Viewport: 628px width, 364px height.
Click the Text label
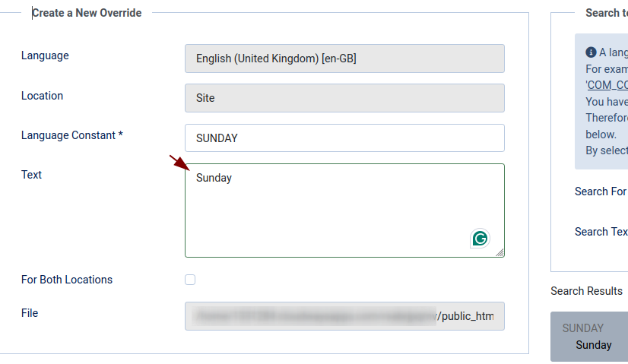(x=31, y=175)
